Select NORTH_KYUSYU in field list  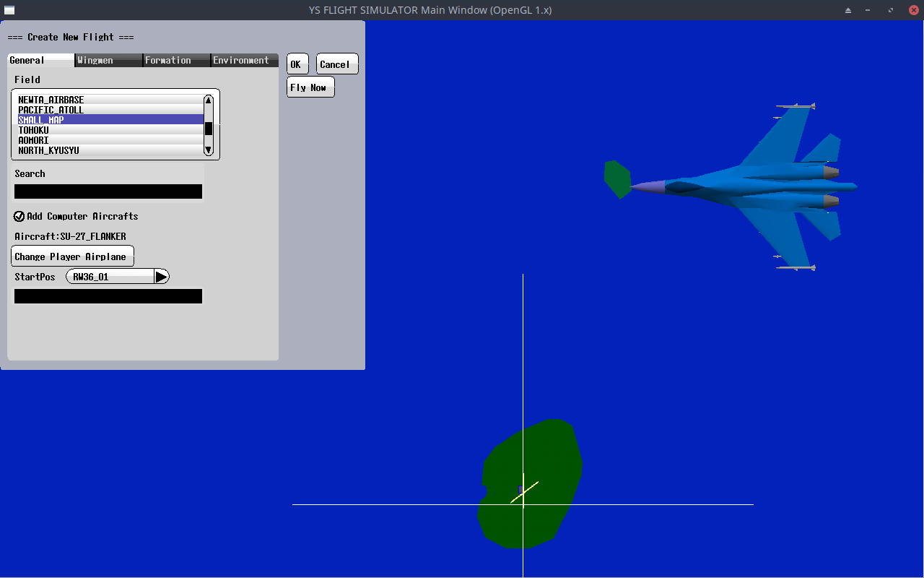pos(110,150)
